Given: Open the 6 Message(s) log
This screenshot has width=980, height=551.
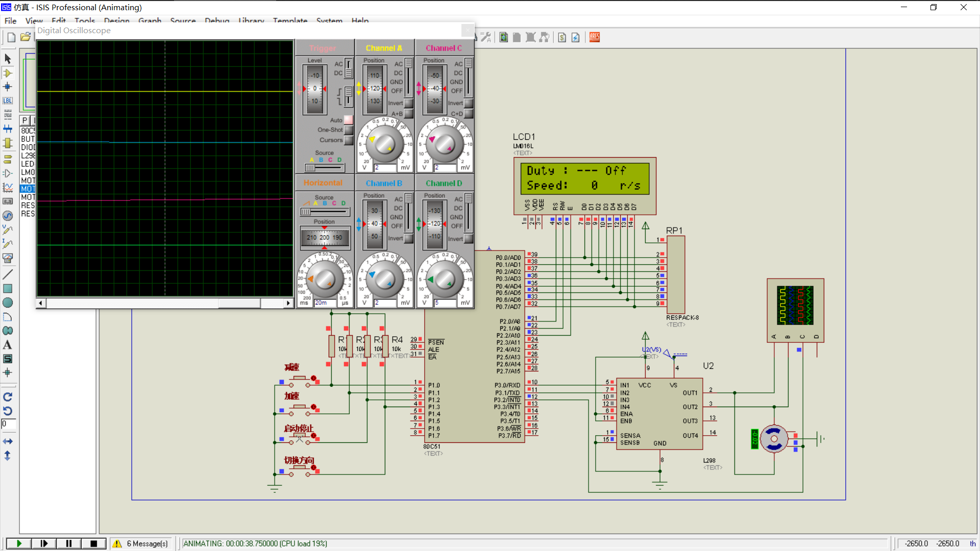Looking at the screenshot, I should pos(140,543).
